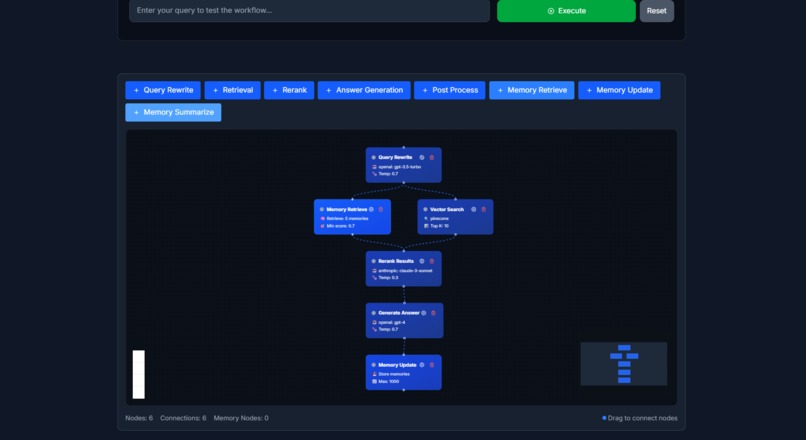Image resolution: width=806 pixels, height=440 pixels.
Task: Select the Query Rewrite node title
Action: (x=395, y=157)
